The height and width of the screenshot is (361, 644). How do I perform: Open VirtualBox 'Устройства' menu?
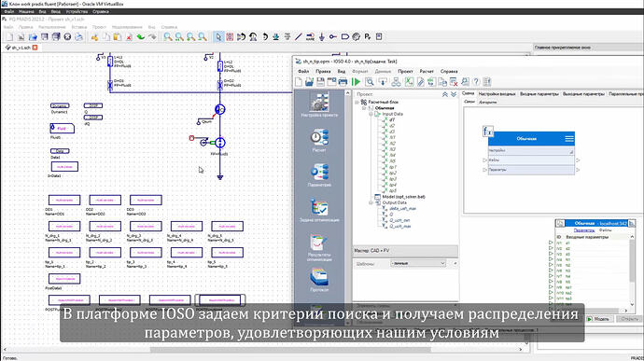coord(77,11)
